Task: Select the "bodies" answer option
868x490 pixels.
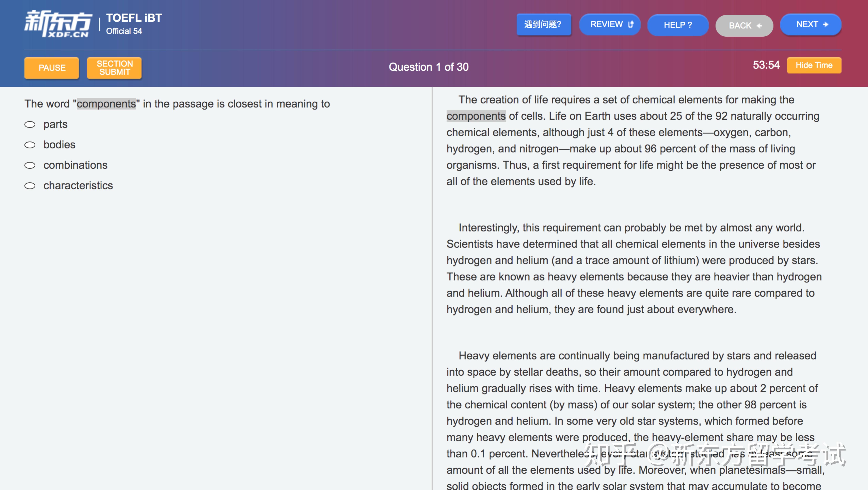Action: pyautogui.click(x=30, y=145)
